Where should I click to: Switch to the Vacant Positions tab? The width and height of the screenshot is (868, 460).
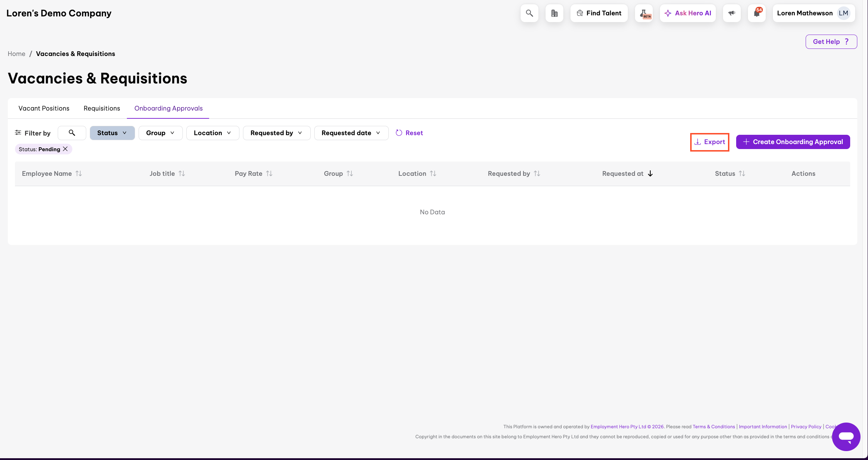click(44, 108)
